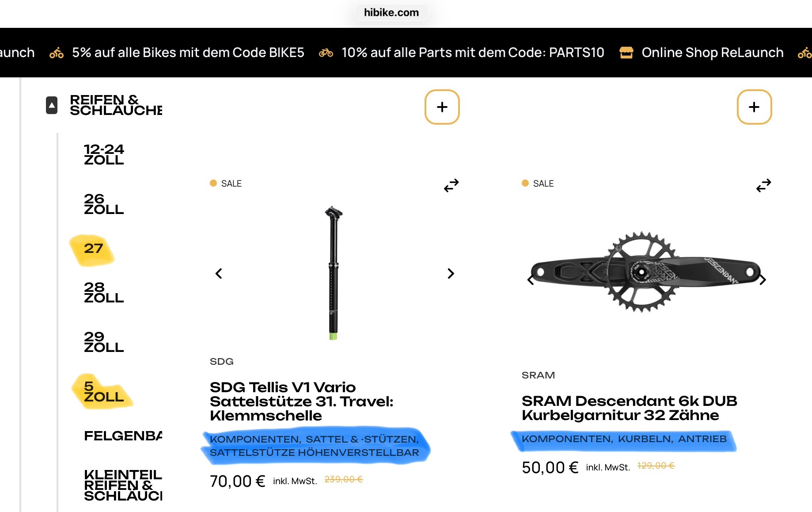
Task: Click the plus button above SDG product
Action: coord(442,107)
